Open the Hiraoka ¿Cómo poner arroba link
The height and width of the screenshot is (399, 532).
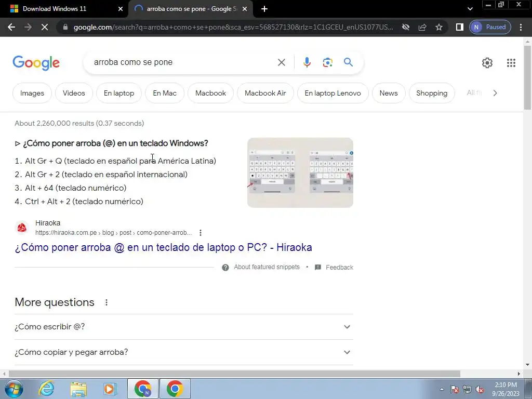(x=163, y=247)
